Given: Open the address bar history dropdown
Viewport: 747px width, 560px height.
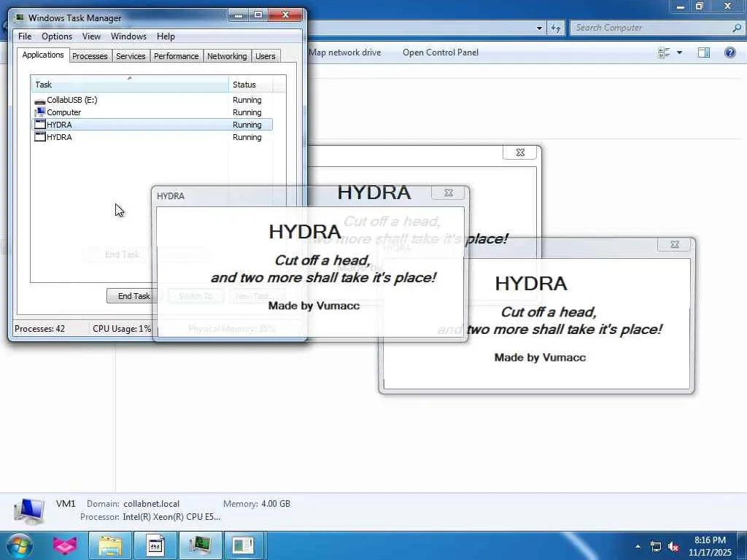Looking at the screenshot, I should click(x=539, y=28).
